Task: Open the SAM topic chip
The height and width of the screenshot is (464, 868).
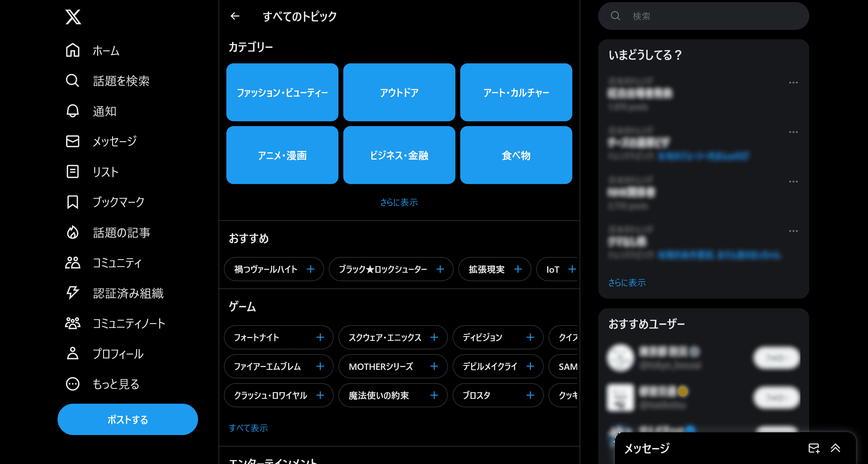Action: coord(563,366)
